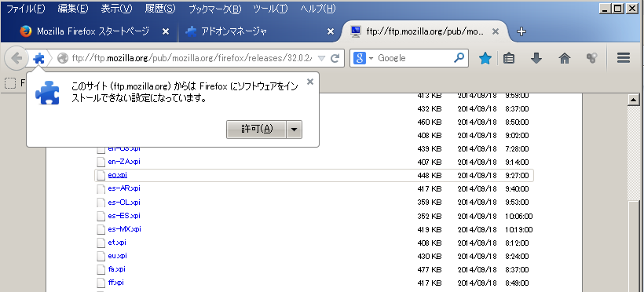Close the アドオンマネージャ tab

[330, 31]
